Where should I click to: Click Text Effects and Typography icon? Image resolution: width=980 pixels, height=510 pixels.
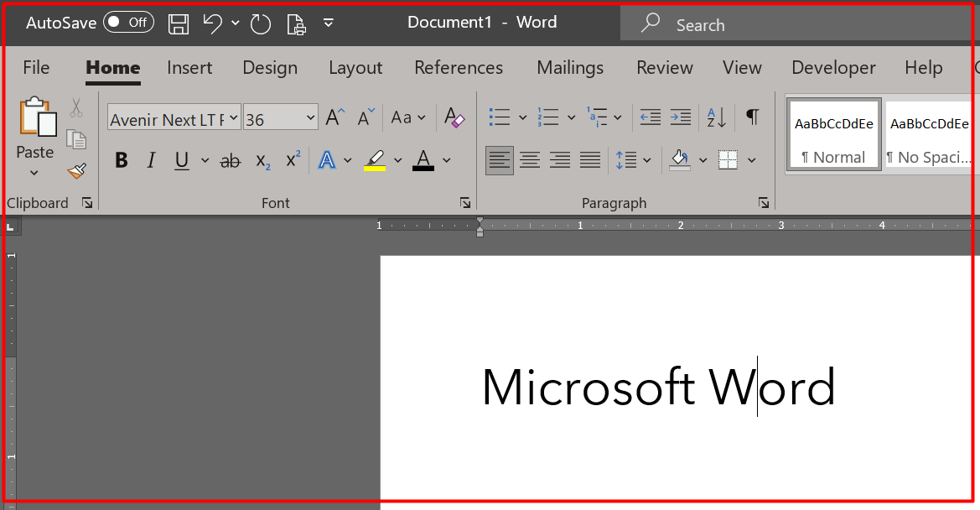coord(327,160)
